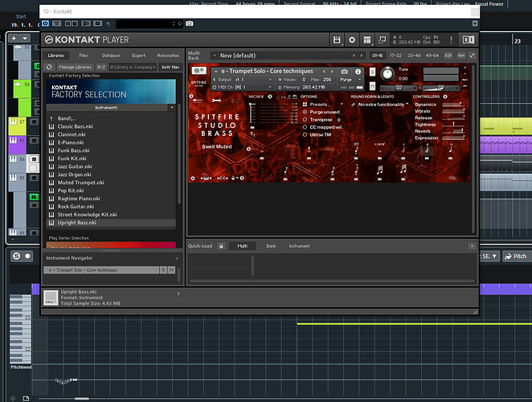Click the plugin activate power icon

click(x=45, y=23)
